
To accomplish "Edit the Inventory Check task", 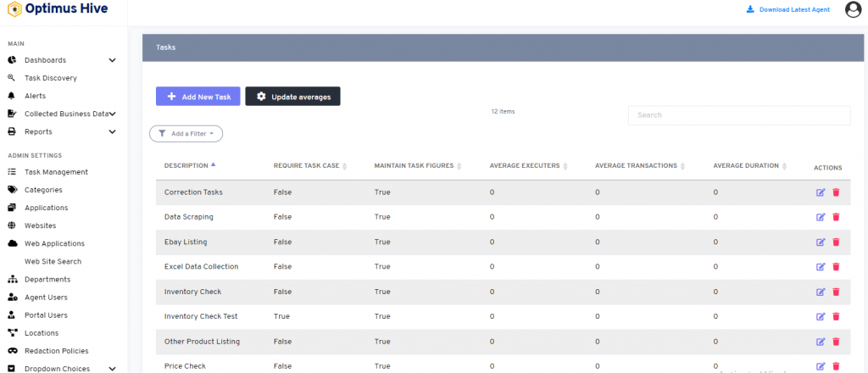I will (x=821, y=292).
